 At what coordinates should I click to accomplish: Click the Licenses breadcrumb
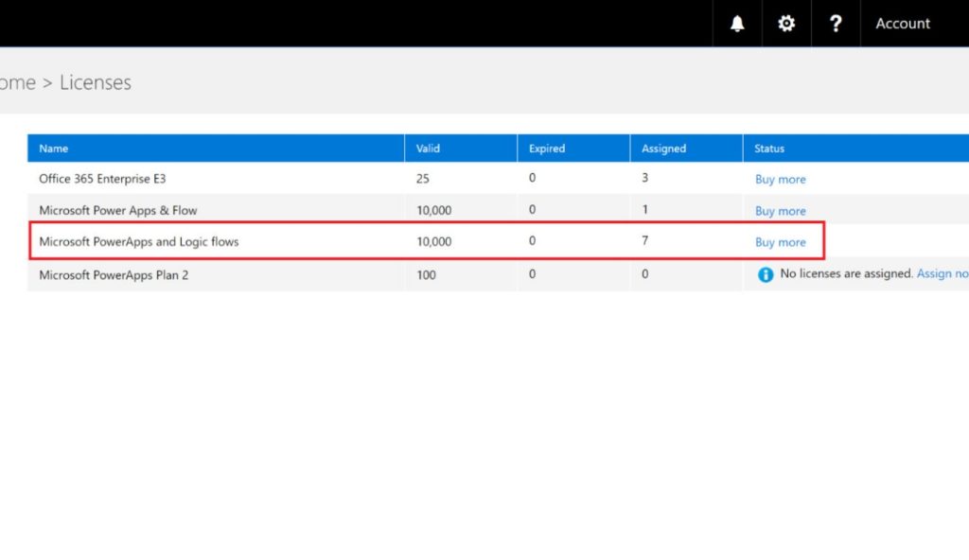(x=96, y=82)
